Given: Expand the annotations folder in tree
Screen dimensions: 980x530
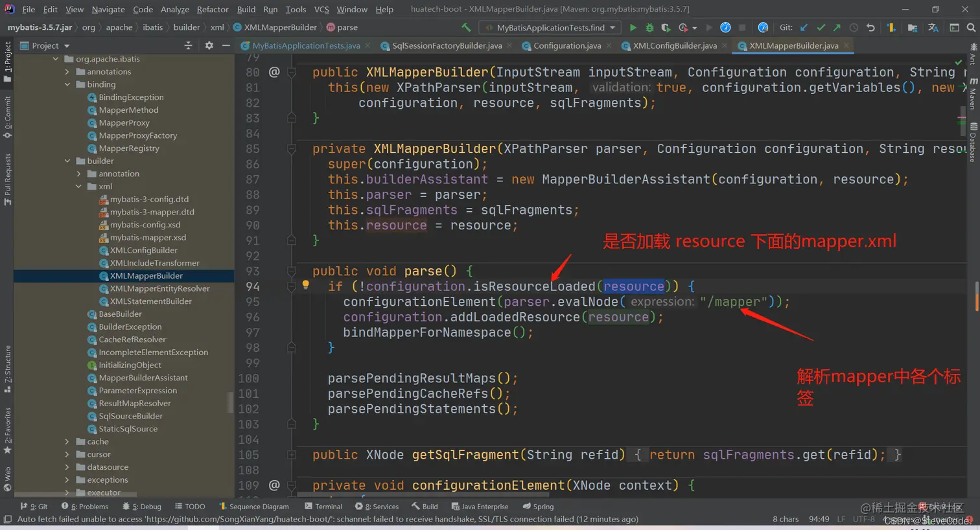Looking at the screenshot, I should tap(67, 72).
